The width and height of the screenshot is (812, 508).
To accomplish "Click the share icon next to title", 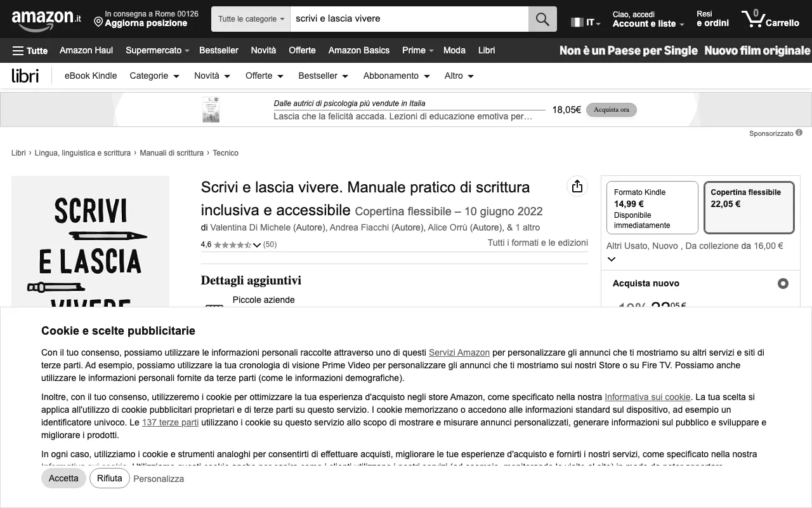I will (577, 186).
